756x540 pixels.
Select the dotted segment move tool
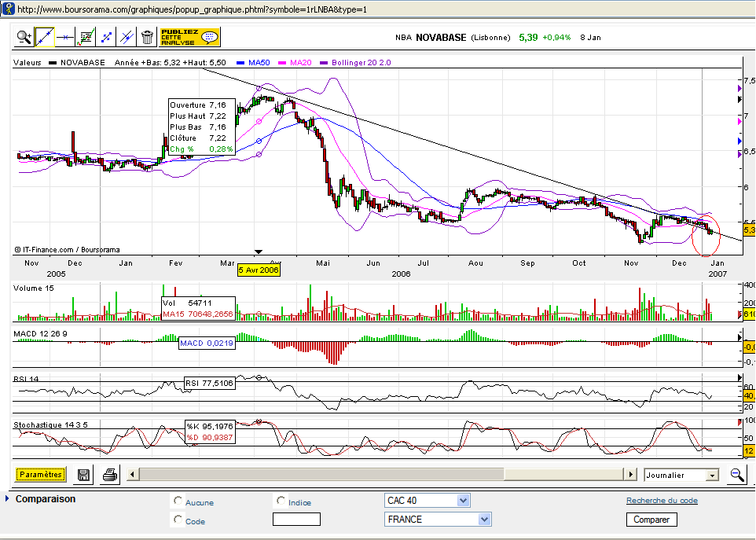tap(106, 36)
